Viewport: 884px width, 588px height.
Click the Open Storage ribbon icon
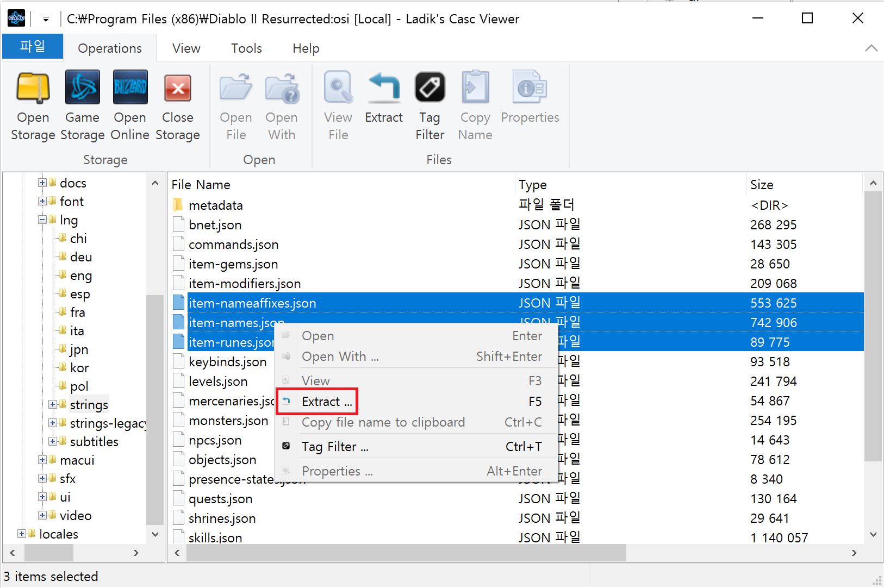[33, 87]
